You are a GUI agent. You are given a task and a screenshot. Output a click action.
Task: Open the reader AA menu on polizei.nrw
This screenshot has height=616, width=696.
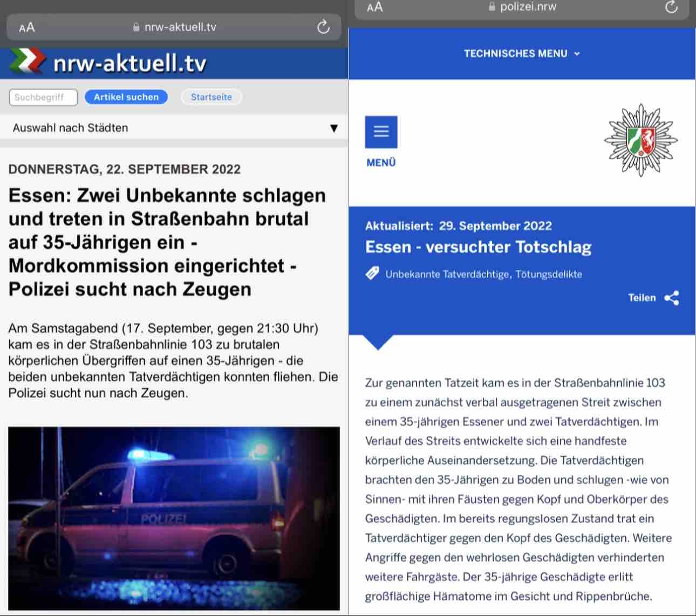[x=374, y=7]
